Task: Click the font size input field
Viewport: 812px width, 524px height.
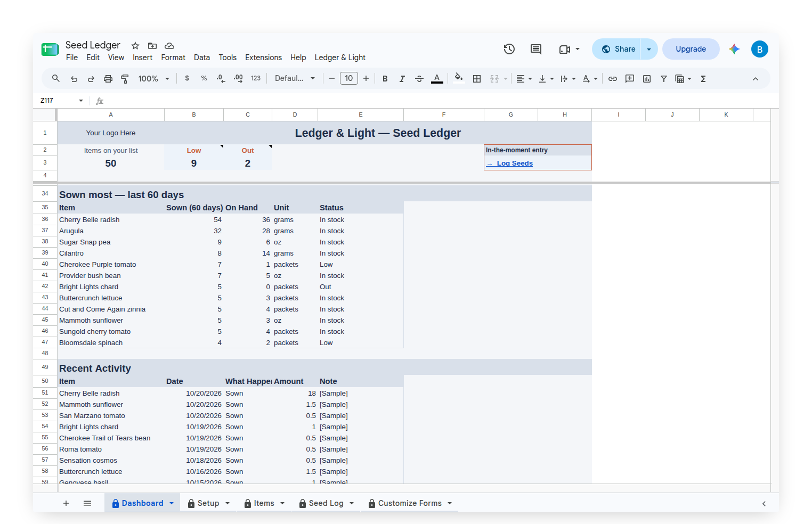Action: tap(349, 79)
